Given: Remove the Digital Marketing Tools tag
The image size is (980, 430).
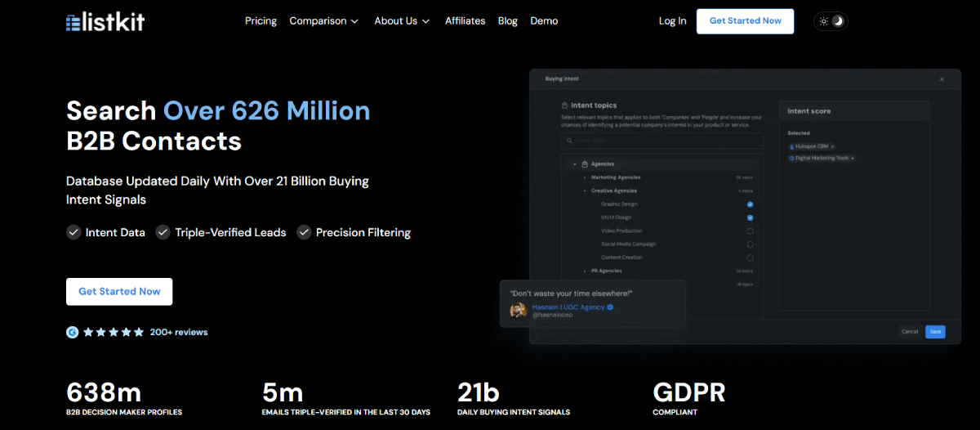Looking at the screenshot, I should [853, 158].
